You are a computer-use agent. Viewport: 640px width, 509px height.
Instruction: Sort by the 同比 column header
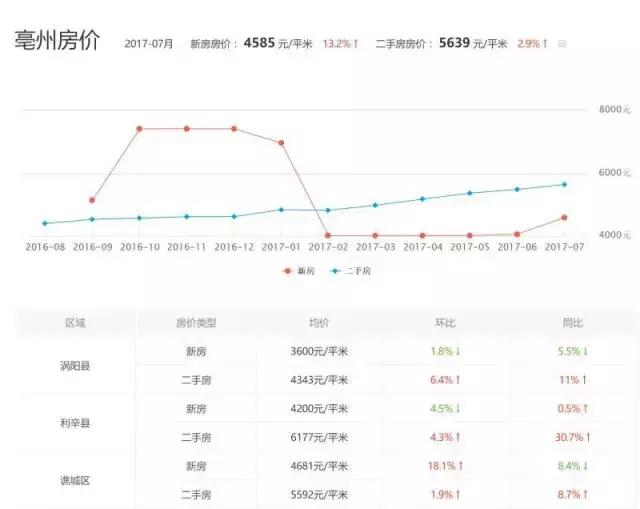pyautogui.click(x=571, y=323)
